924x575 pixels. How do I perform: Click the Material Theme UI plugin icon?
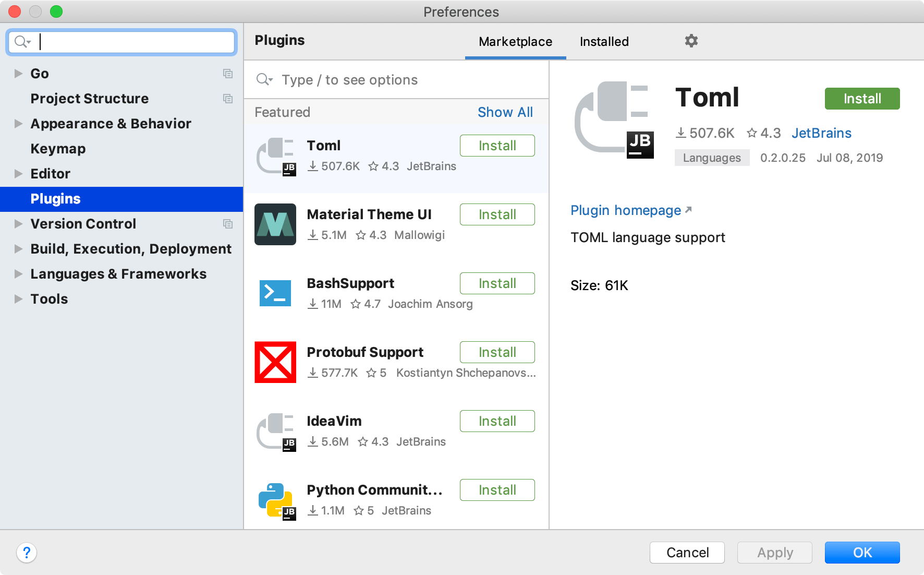(275, 224)
